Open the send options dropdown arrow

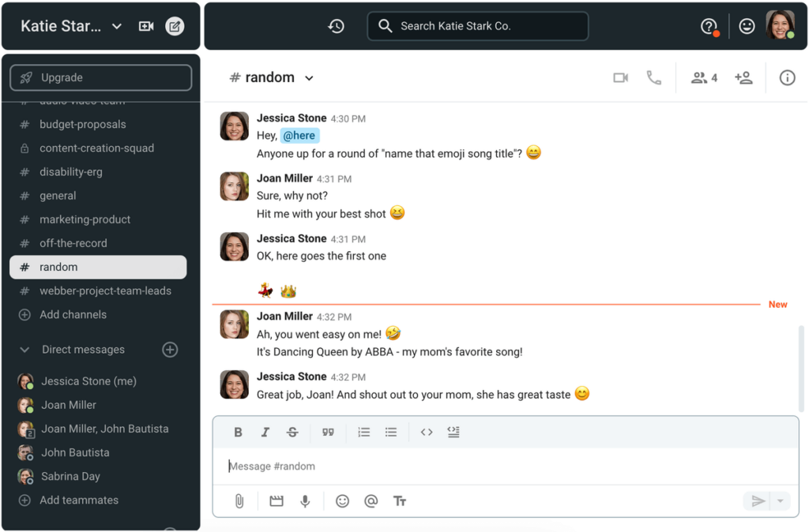pos(780,500)
